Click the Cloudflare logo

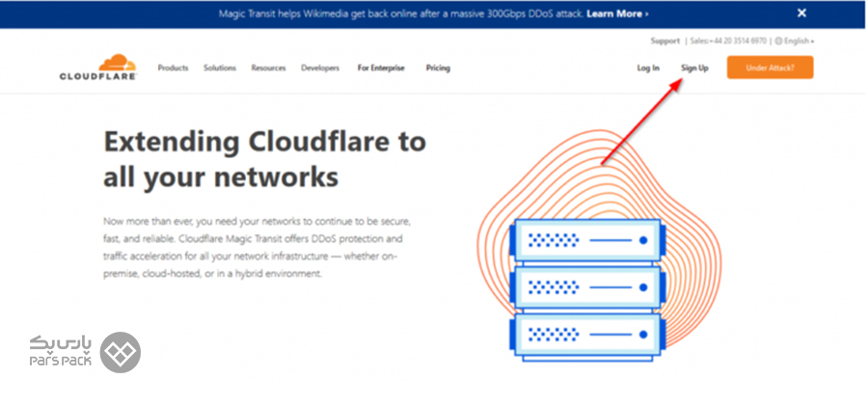pyautogui.click(x=98, y=67)
